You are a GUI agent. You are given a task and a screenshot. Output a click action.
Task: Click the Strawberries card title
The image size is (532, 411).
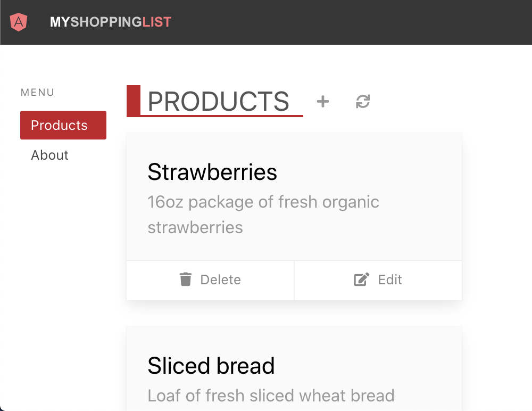212,172
